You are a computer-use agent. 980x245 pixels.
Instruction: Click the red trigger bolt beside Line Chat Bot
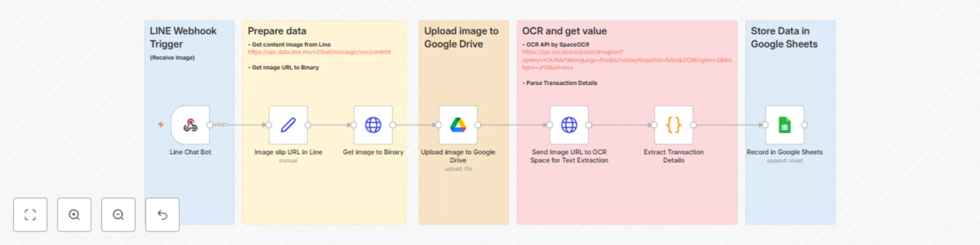click(x=161, y=125)
